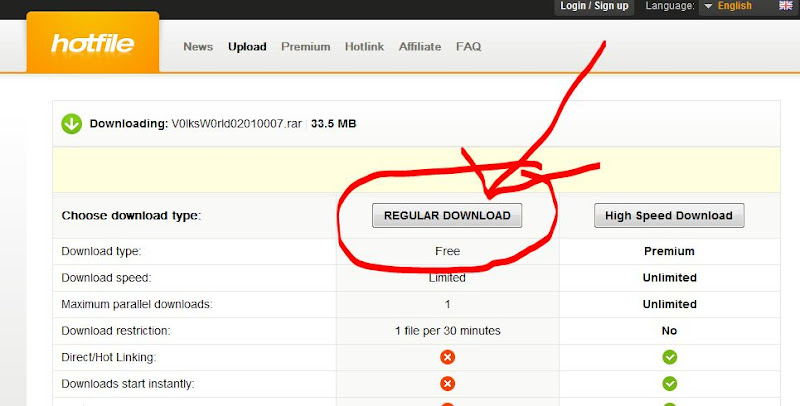800x406 pixels.
Task: Click Login / Sign up link
Action: tap(594, 6)
